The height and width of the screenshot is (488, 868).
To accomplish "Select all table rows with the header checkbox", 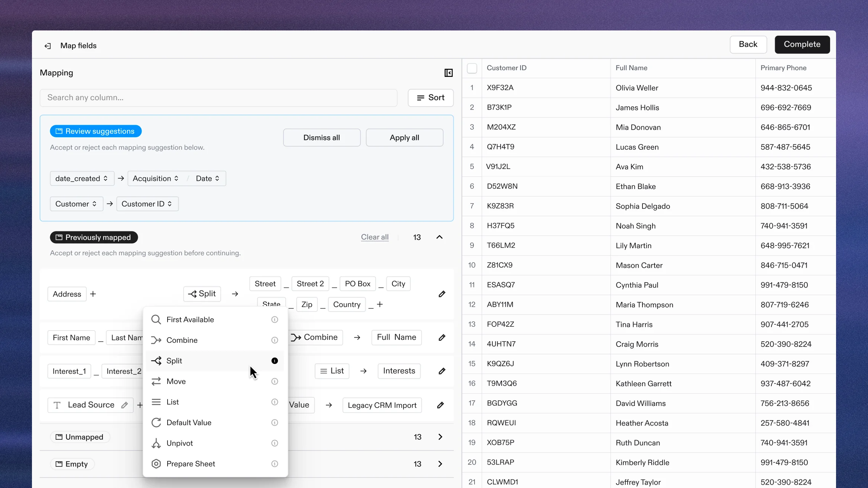I will [x=472, y=68].
